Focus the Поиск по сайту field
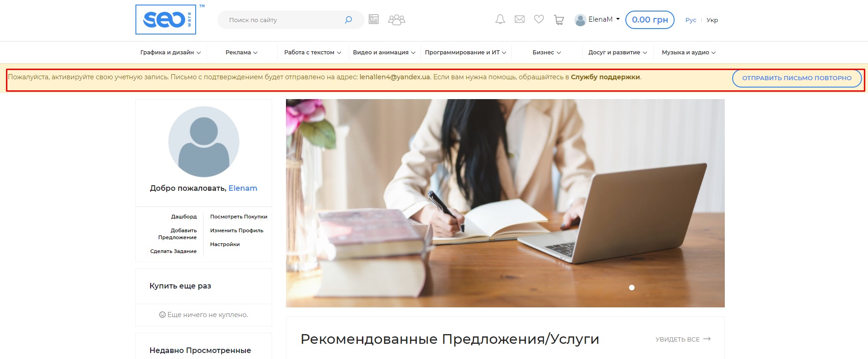Viewport: 868px width, 359px height. click(x=283, y=20)
